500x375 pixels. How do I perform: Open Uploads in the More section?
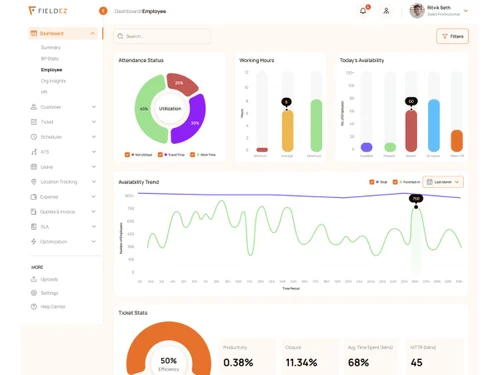click(49, 279)
